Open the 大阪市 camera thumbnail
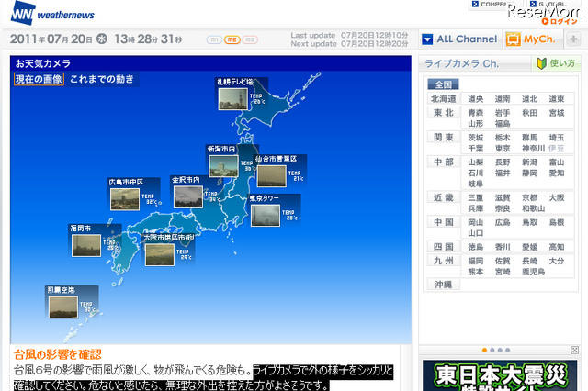The image size is (588, 391). [x=160, y=254]
